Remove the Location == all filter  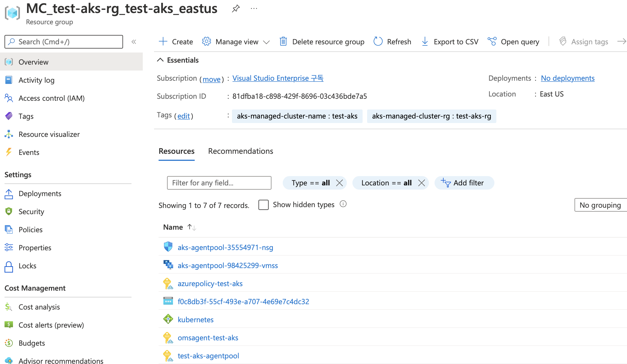(421, 183)
